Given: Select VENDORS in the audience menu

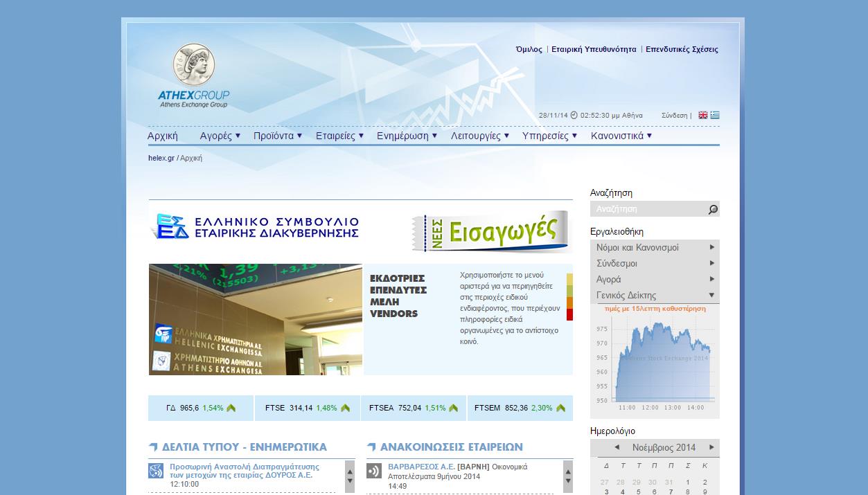Looking at the screenshot, I should point(394,314).
